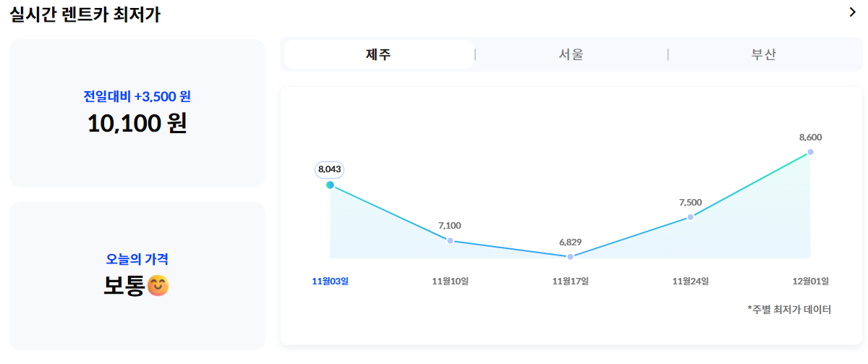Click the 6,829 value label
868x364 pixels.
coord(570,242)
